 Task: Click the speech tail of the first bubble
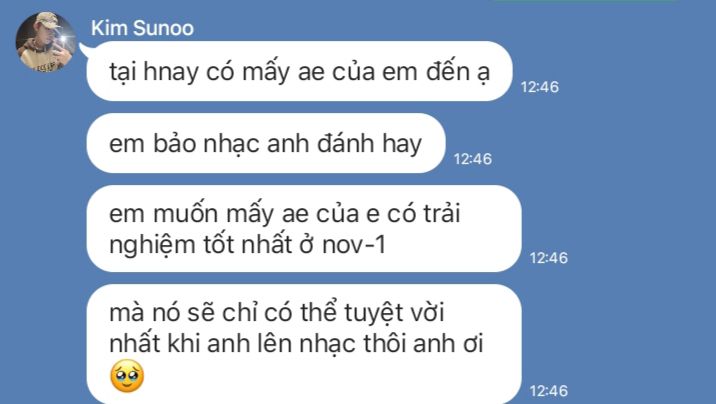click(x=85, y=50)
